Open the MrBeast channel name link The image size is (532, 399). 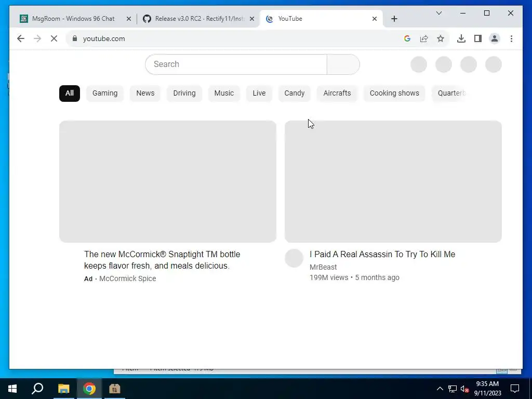pos(323,267)
